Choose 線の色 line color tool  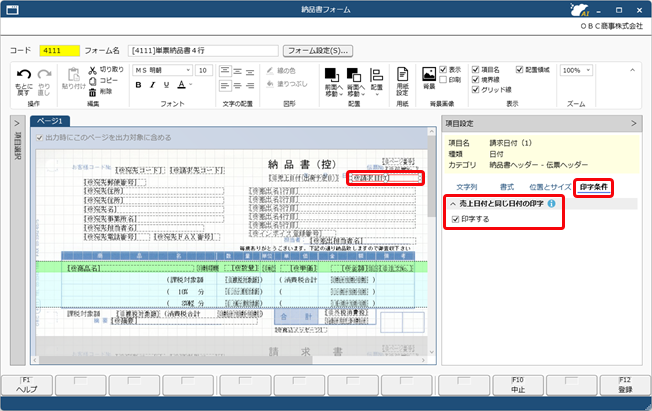coord(281,71)
